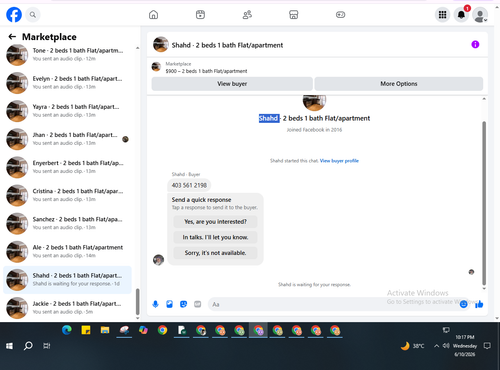Viewport: 500px width, 370px height.
Task: Click the listing thumbnail beside Marketplace price
Action: [156, 67]
